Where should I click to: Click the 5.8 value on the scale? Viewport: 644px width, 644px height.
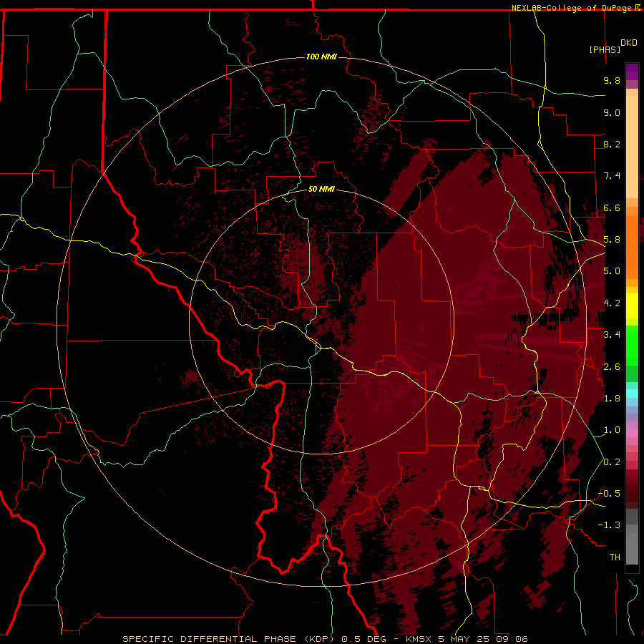pyautogui.click(x=612, y=240)
